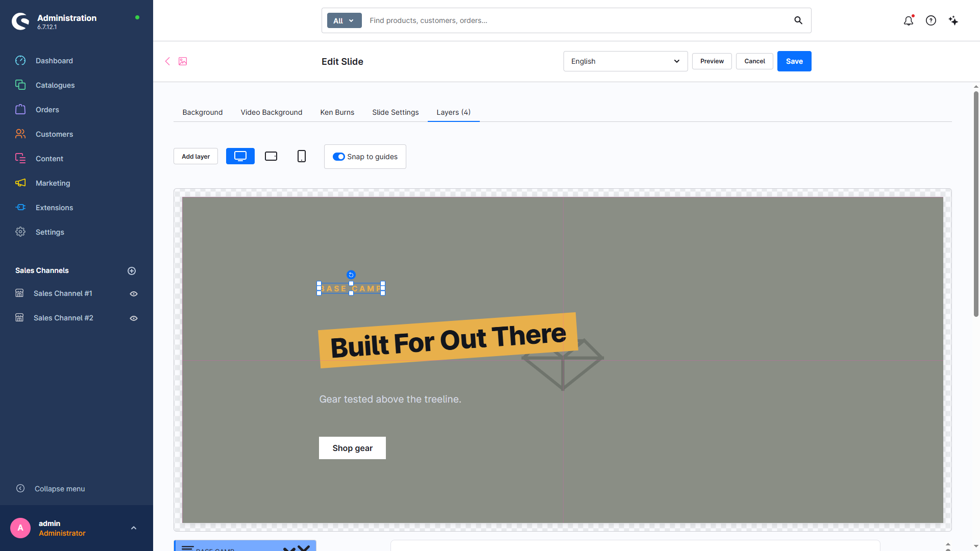Select the Built For Out There headline layer

pos(448,340)
